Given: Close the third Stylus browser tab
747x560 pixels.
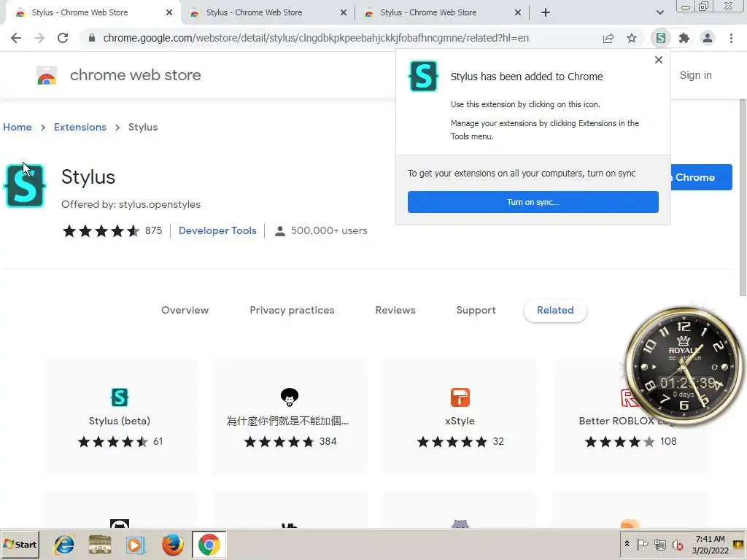Looking at the screenshot, I should pyautogui.click(x=518, y=12).
